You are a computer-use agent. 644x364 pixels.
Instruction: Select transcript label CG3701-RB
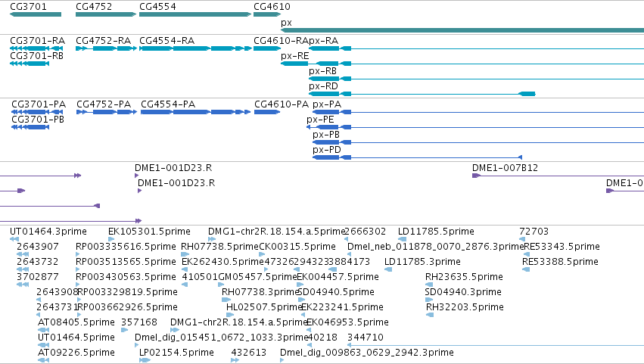tap(36, 56)
